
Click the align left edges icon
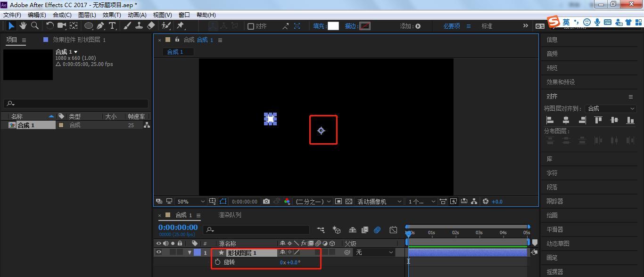pos(550,120)
